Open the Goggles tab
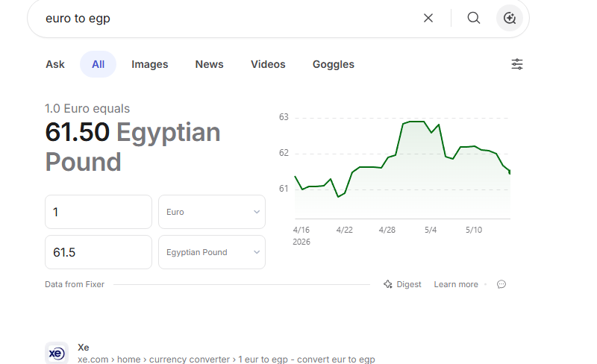This screenshot has width=597, height=364. click(334, 64)
